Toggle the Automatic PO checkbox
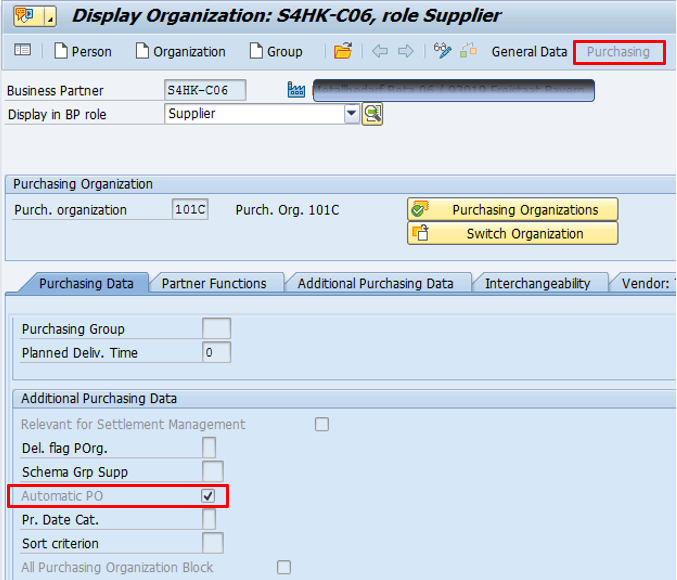Image resolution: width=677 pixels, height=580 pixels. click(x=208, y=496)
